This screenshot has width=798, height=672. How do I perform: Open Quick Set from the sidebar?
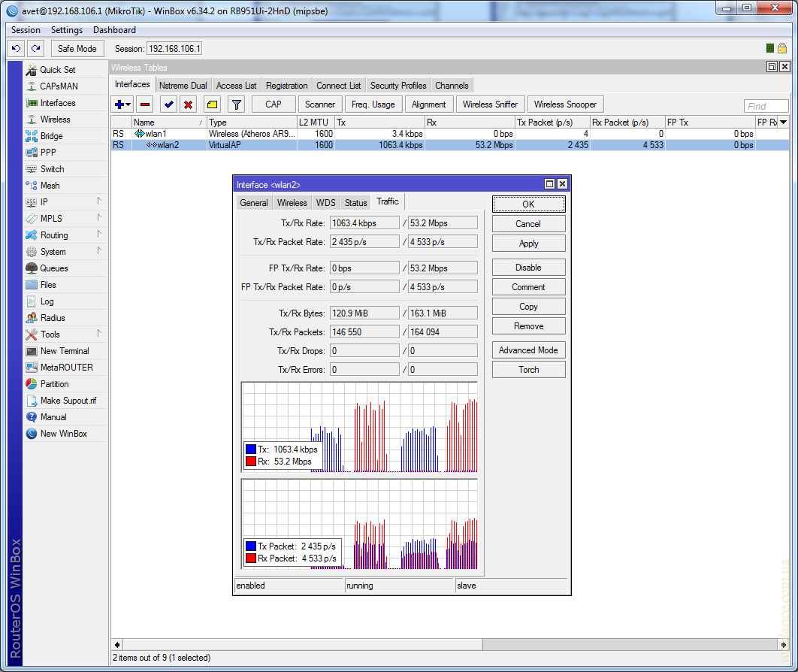(57, 70)
